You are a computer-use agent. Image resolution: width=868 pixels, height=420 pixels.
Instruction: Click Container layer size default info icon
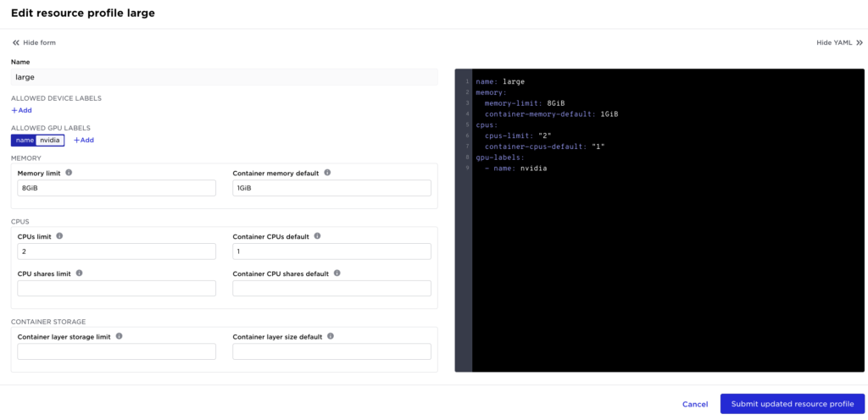click(x=331, y=336)
